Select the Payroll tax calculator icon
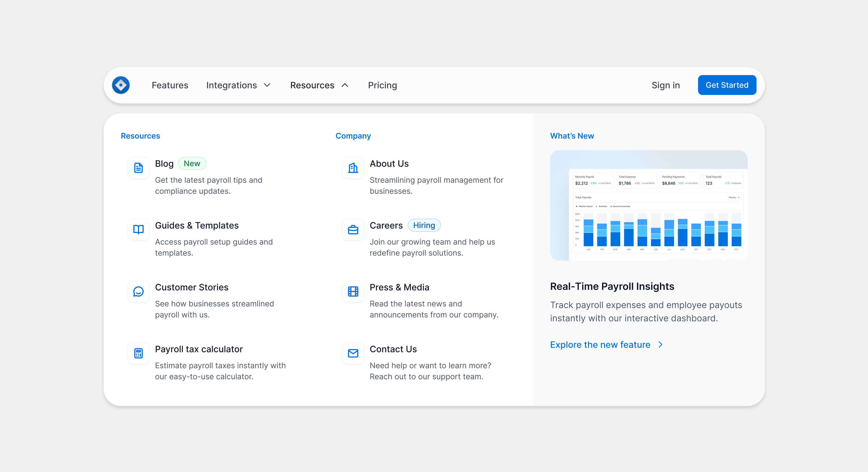 [138, 353]
